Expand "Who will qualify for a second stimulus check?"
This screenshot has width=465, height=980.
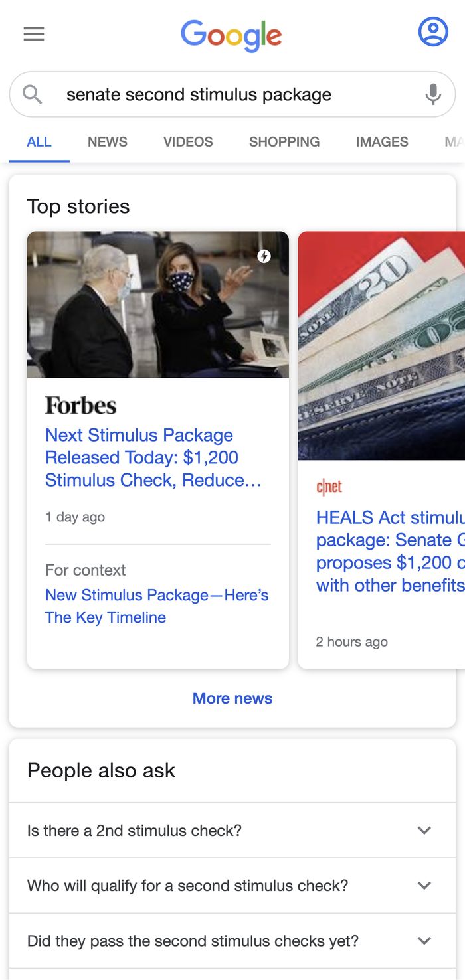(424, 886)
